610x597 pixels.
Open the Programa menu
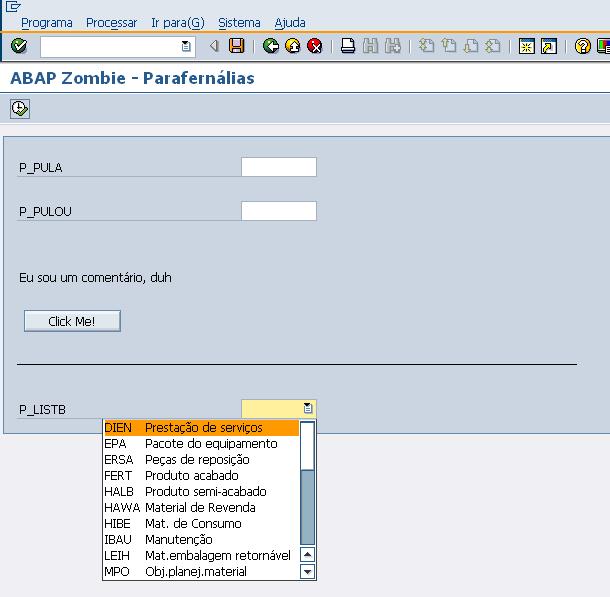click(47, 22)
